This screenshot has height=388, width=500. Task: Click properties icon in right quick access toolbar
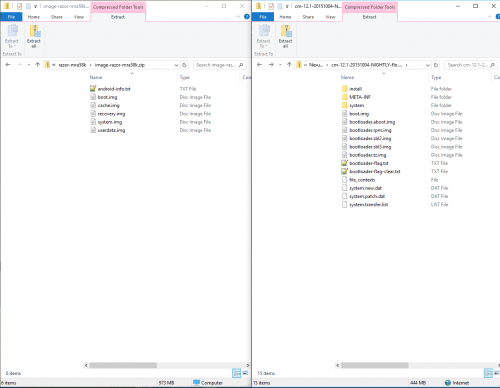pyautogui.click(x=271, y=6)
